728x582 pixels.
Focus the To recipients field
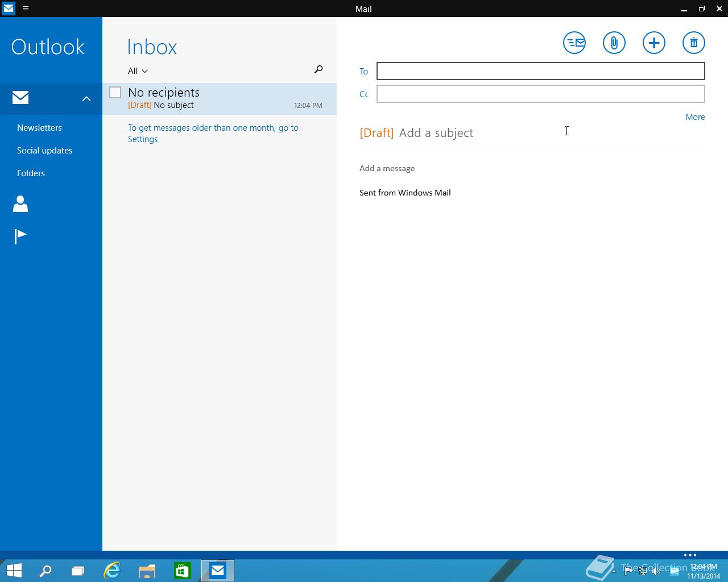point(541,71)
